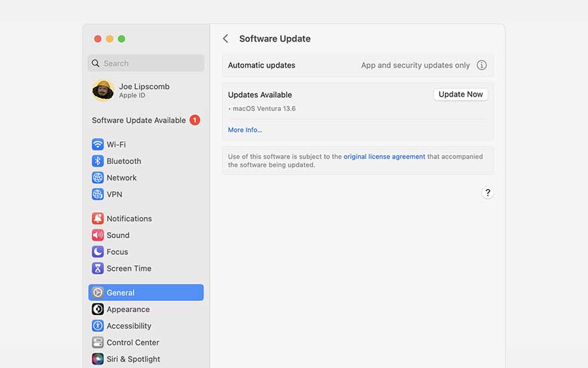The width and height of the screenshot is (588, 368).
Task: Click the Automatic updates info icon
Action: click(x=482, y=66)
